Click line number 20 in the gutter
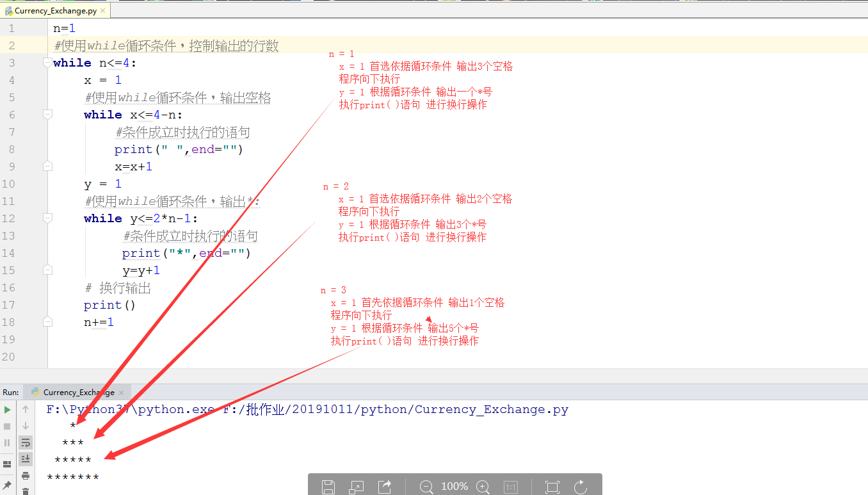868x495 pixels. [8, 357]
